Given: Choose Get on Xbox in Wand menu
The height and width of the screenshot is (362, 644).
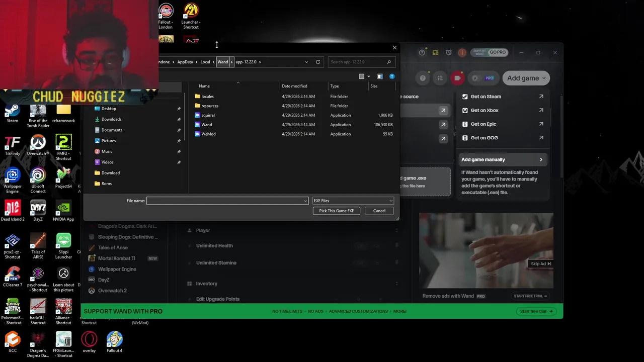Looking at the screenshot, I should (503, 110).
